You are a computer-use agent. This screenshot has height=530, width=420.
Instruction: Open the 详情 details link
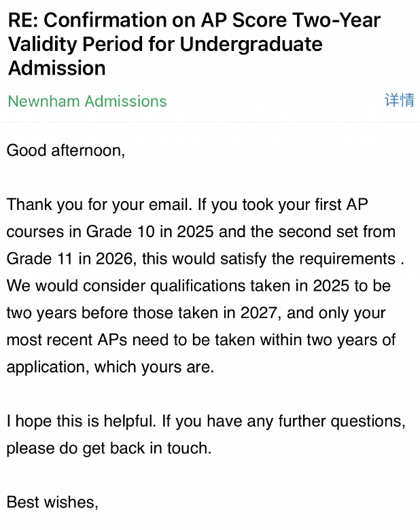coord(400,101)
